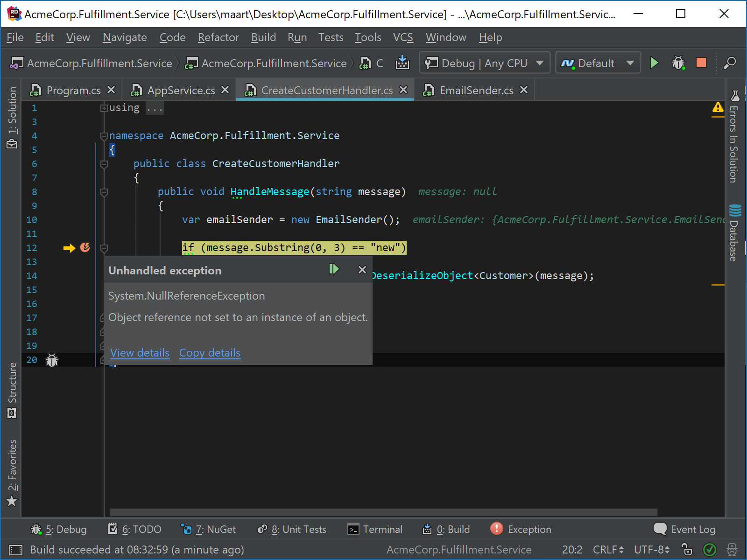Toggle tool window bars at bottom-left corner
This screenshot has width=747, height=560.
coord(15,550)
